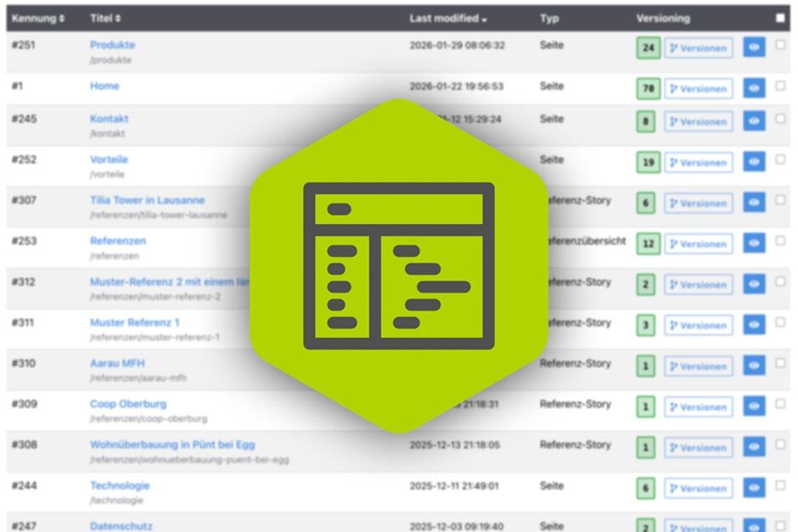This screenshot has width=798, height=532.
Task: Open preview for Kontakt using the eye icon
Action: 753,121
